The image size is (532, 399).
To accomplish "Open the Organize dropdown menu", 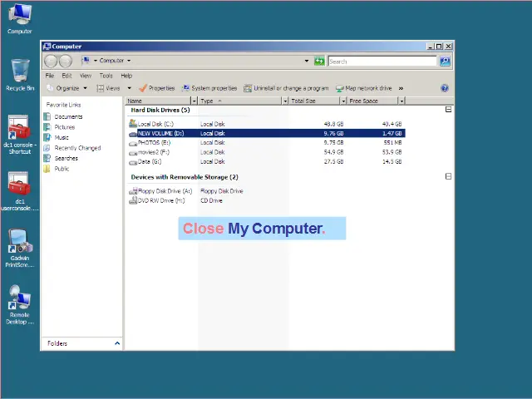I will (67, 88).
